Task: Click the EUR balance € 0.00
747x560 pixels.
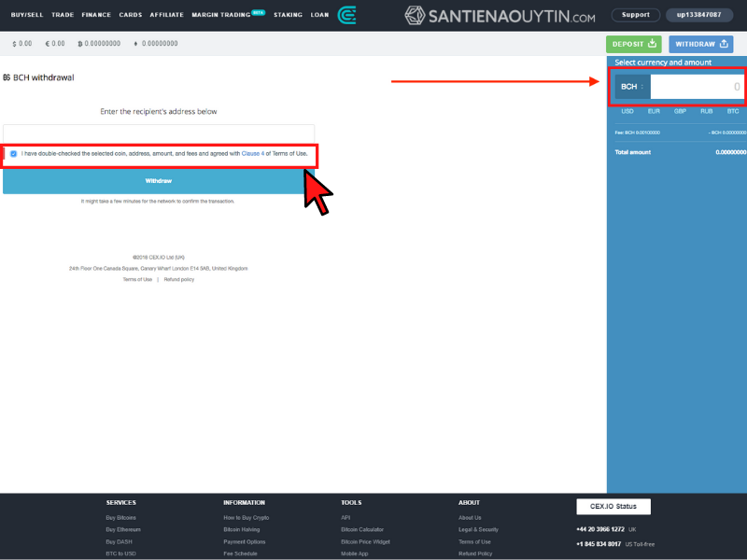Action: [x=55, y=43]
